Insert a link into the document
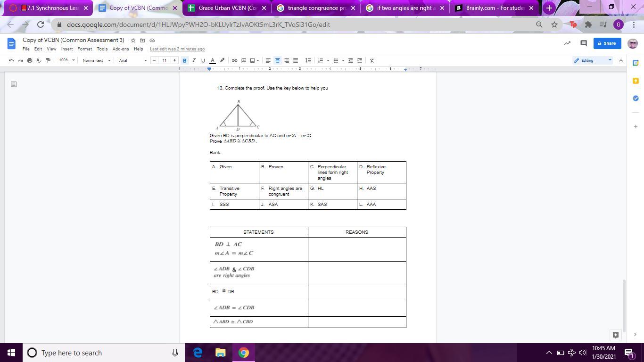 pos(234,60)
